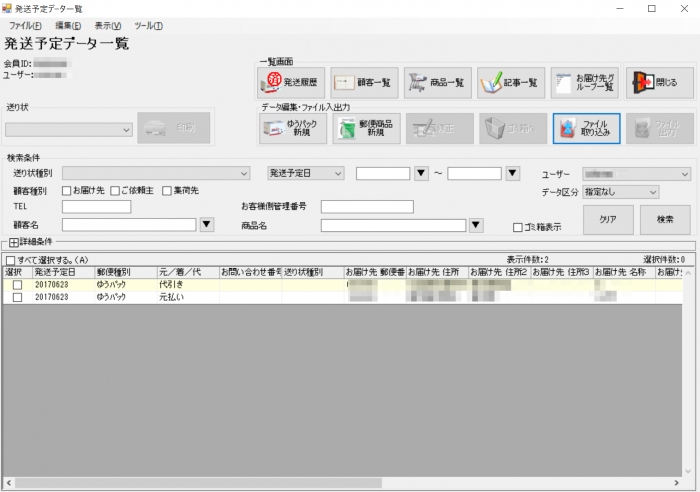Image resolution: width=700 pixels, height=492 pixels.
Task: Click the 元/着/代 column header
Action: [x=188, y=272]
